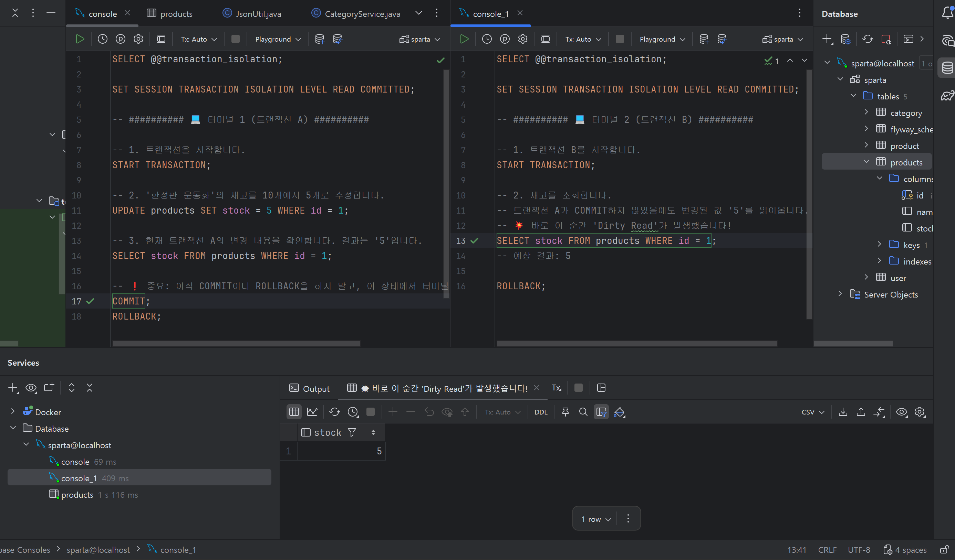955x560 pixels.
Task: Open the Tx: Auto dropdown in console_1
Action: pyautogui.click(x=583, y=39)
